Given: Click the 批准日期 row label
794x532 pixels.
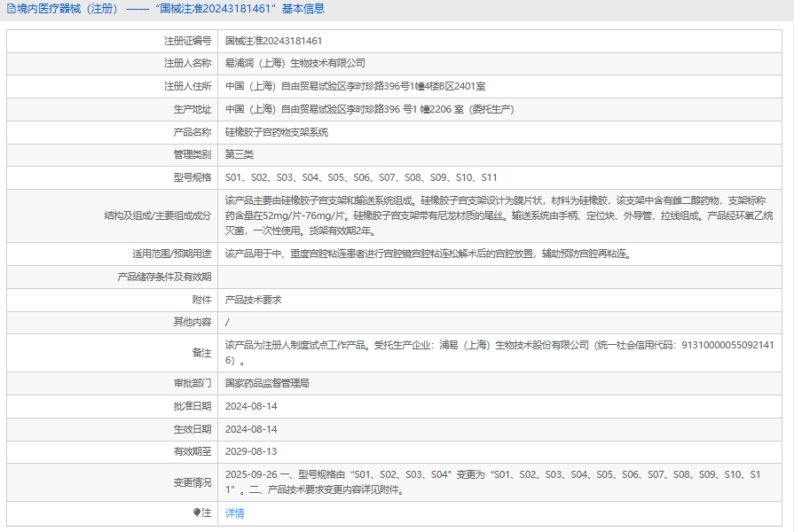Looking at the screenshot, I should tap(193, 406).
